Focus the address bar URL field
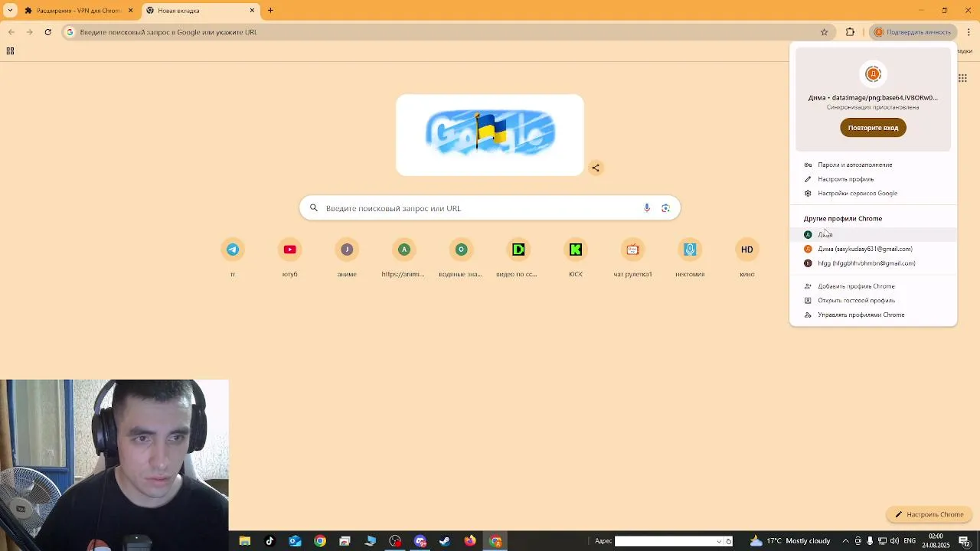The width and height of the screenshot is (980, 551). 444,32
